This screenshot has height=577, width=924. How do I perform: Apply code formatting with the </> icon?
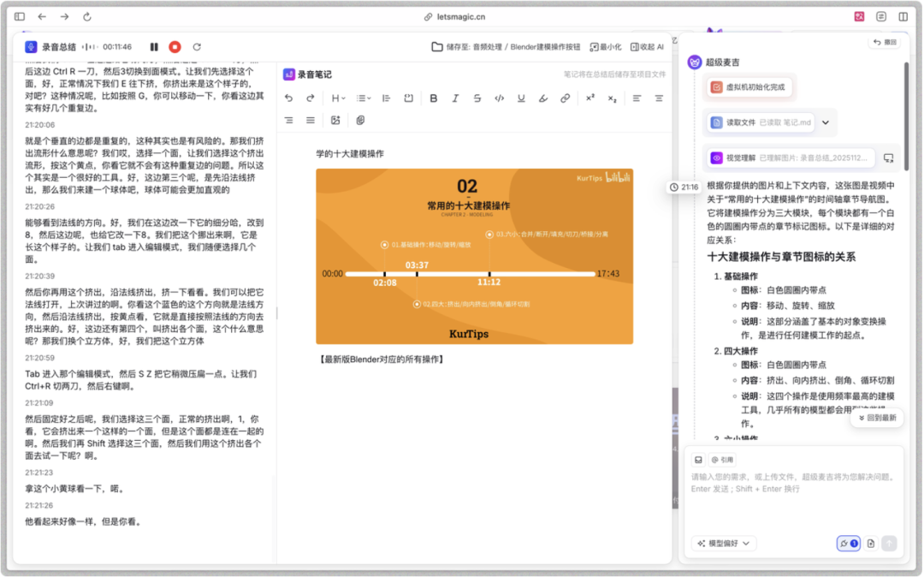[500, 98]
